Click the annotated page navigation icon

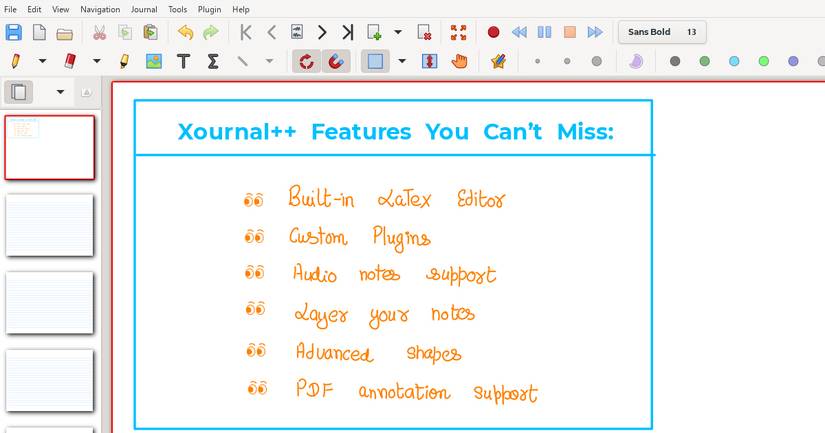(297, 32)
